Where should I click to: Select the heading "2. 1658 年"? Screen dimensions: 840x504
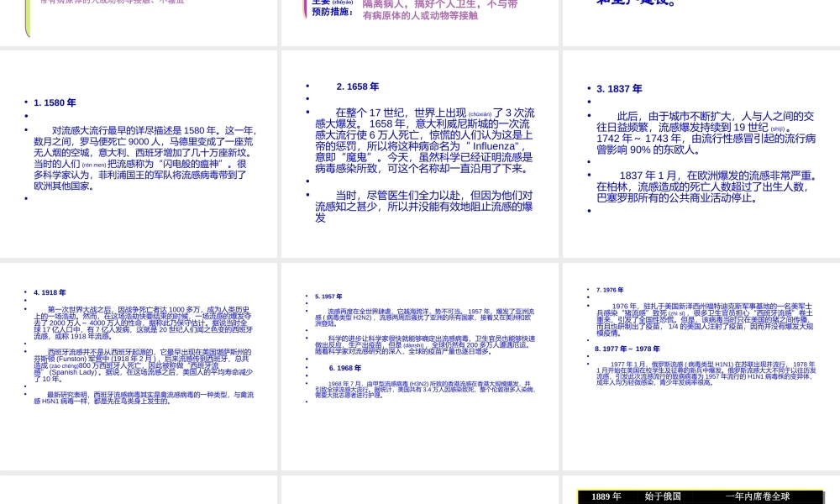coord(358,87)
